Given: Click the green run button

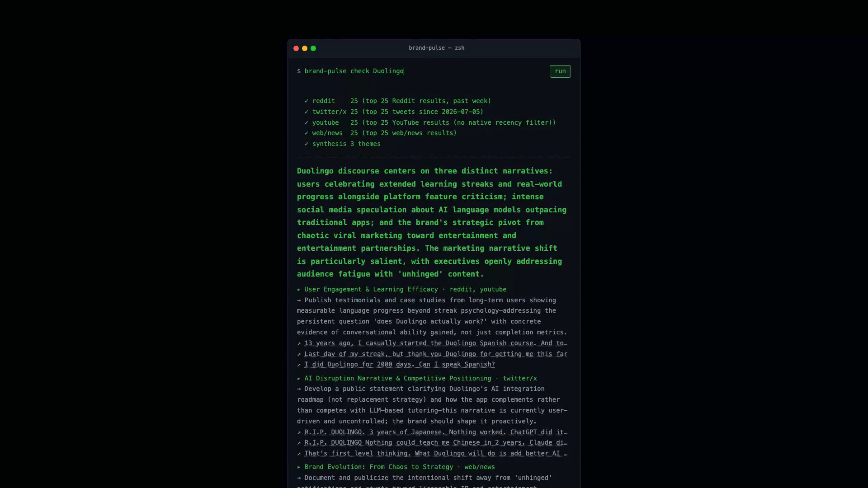Looking at the screenshot, I should (x=560, y=71).
